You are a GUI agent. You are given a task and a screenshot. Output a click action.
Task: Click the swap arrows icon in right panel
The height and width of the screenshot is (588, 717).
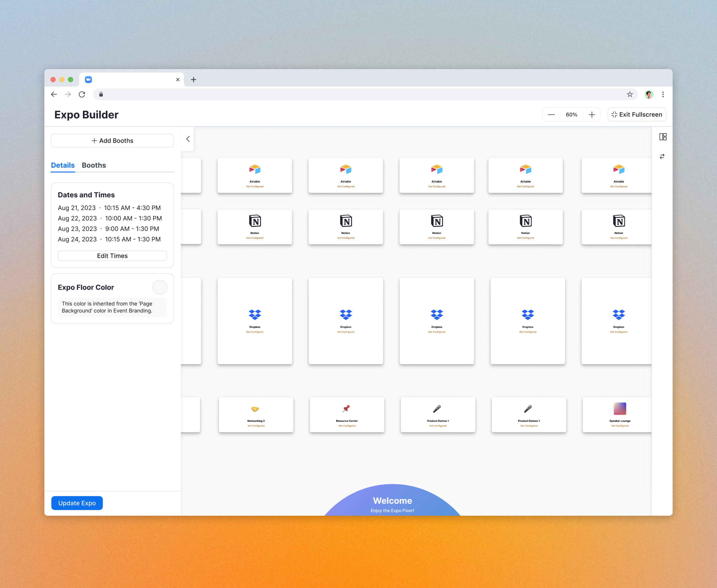(662, 157)
